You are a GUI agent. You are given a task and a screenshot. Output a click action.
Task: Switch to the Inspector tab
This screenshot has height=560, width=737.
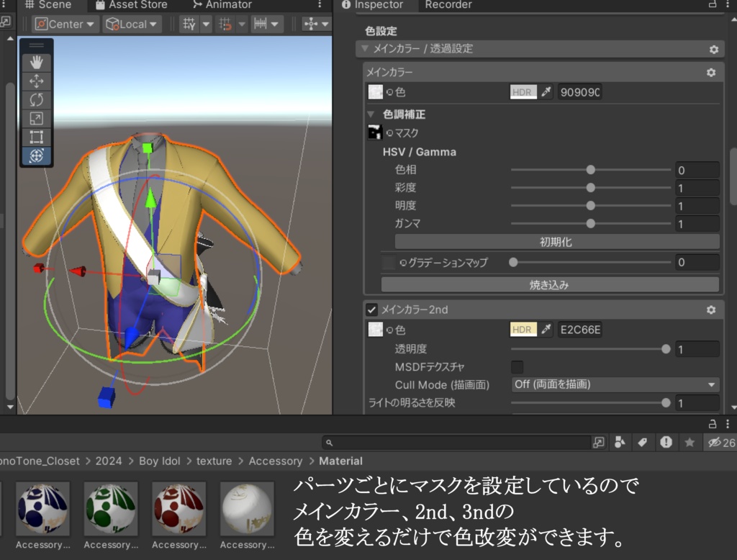pyautogui.click(x=372, y=5)
